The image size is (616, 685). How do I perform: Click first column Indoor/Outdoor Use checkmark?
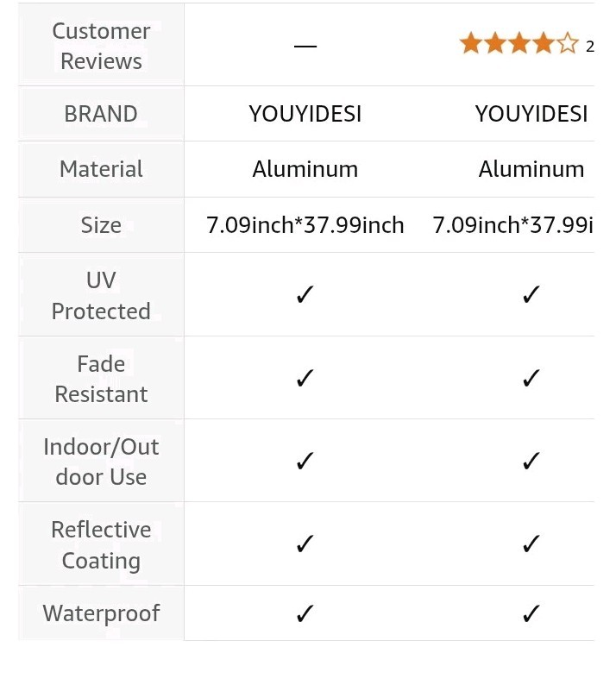pos(305,461)
